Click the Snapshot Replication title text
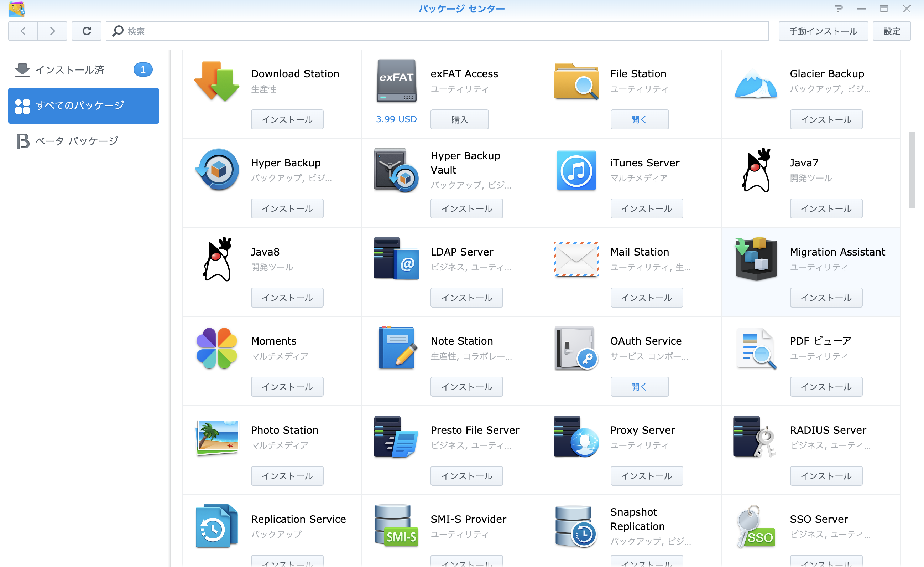 click(x=637, y=519)
